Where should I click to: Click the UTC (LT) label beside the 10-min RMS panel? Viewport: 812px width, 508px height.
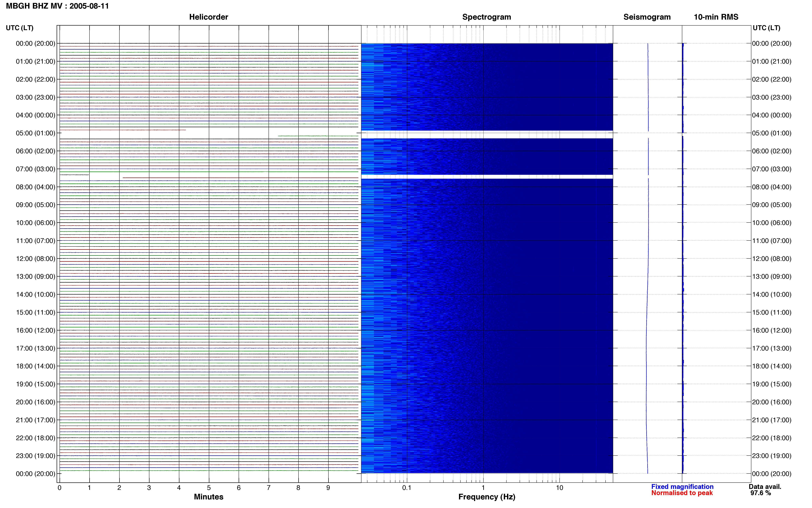click(766, 28)
